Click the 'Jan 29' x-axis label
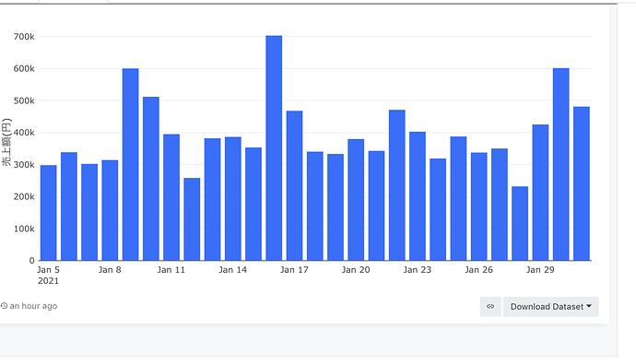Screen dimensions: 636x364 [540, 270]
